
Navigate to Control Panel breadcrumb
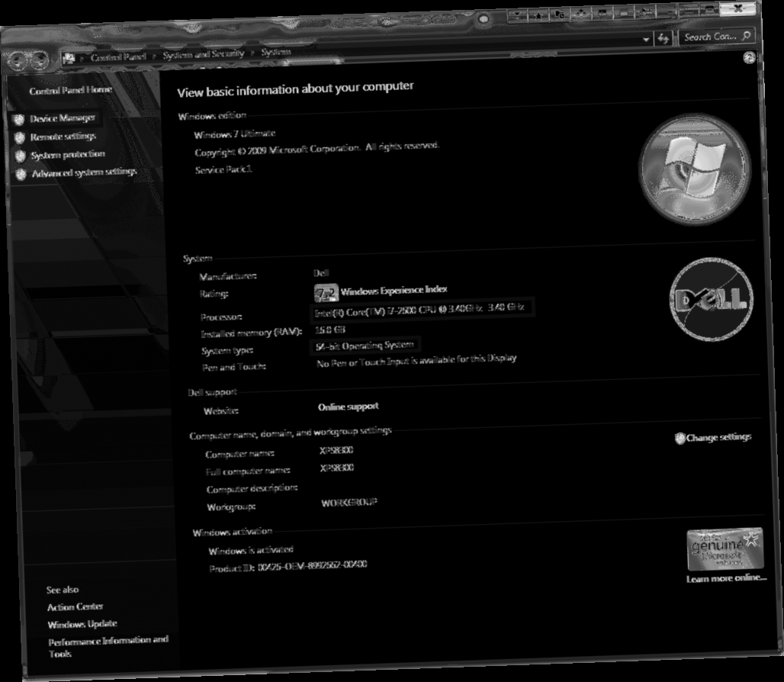(118, 57)
